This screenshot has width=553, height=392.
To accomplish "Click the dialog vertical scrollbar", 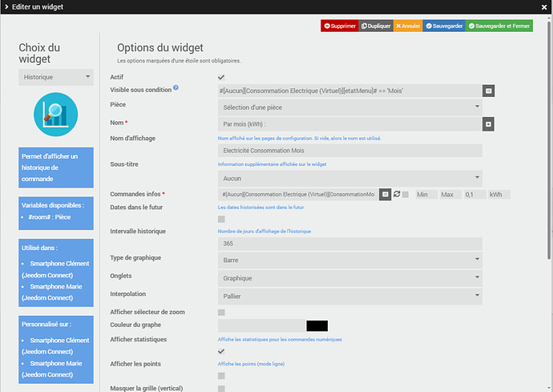I will coord(549,139).
